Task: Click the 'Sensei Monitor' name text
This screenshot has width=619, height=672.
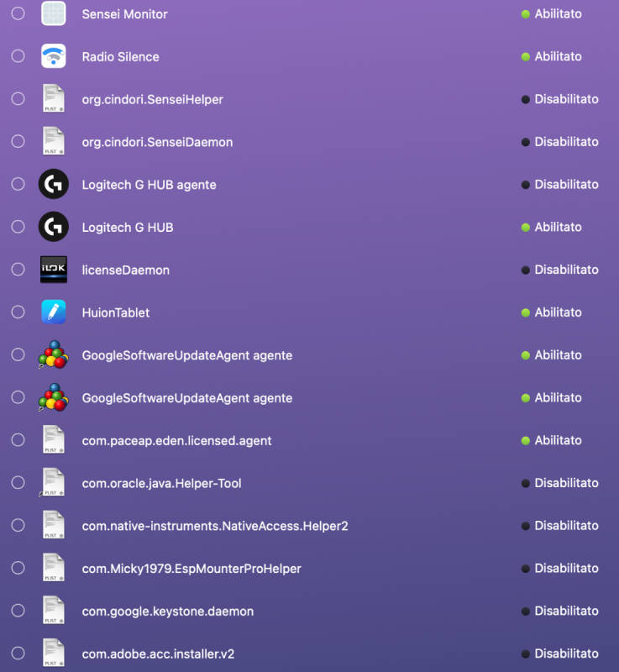Action: [x=124, y=14]
